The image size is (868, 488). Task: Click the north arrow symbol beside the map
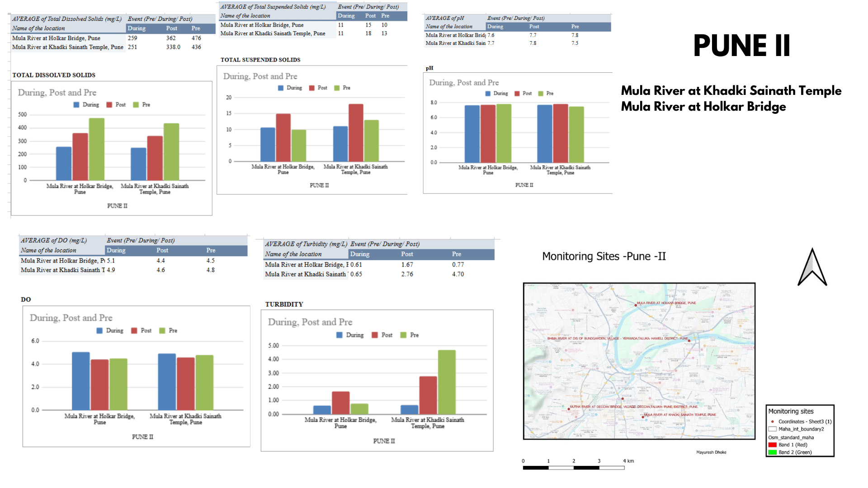(812, 267)
